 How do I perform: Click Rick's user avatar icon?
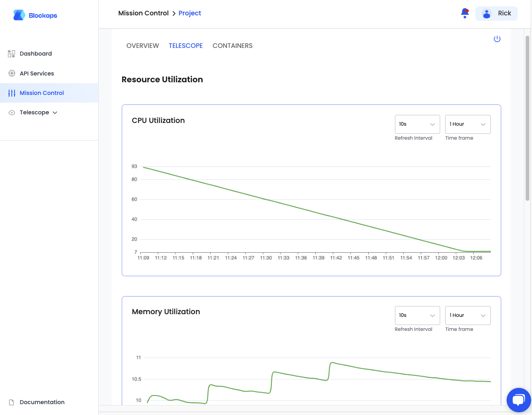click(487, 14)
